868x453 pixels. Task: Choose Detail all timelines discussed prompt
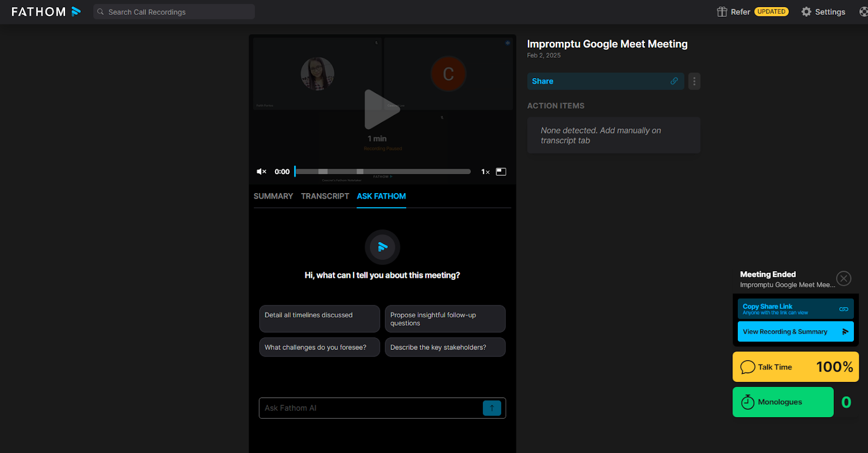(320, 318)
